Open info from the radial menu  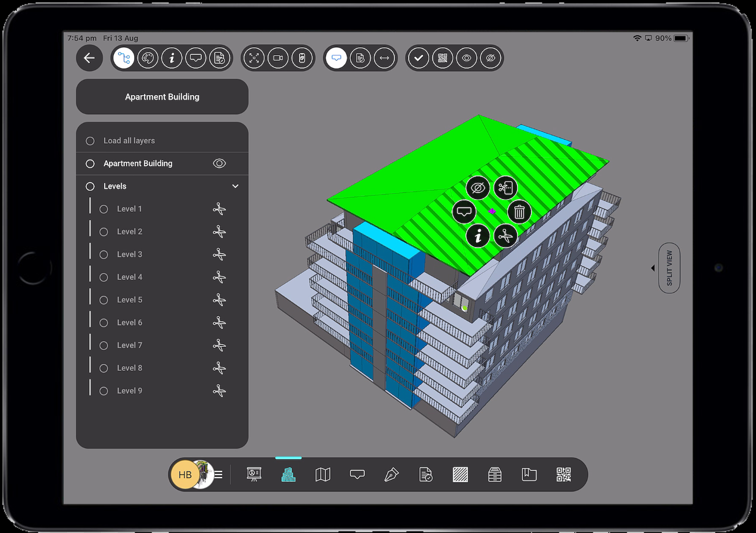point(478,236)
